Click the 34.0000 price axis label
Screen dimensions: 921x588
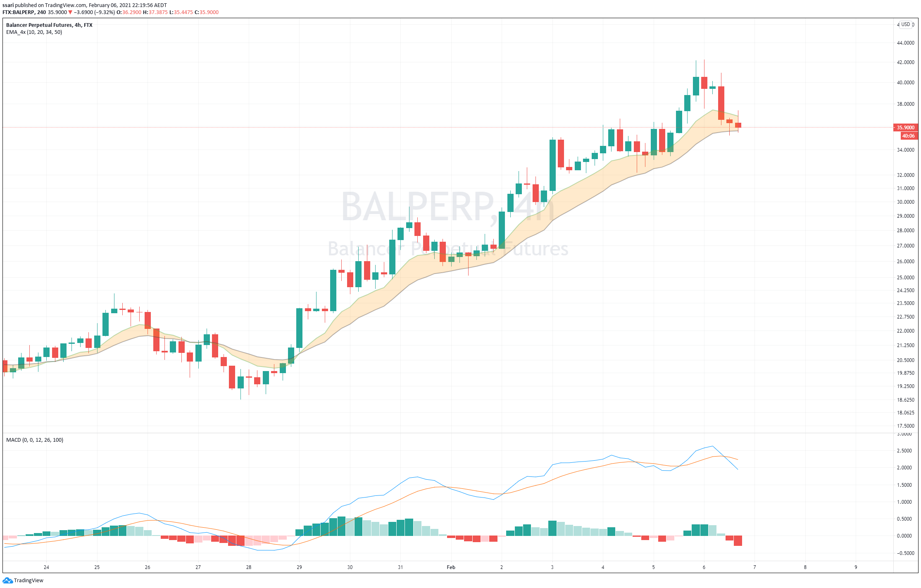905,150
